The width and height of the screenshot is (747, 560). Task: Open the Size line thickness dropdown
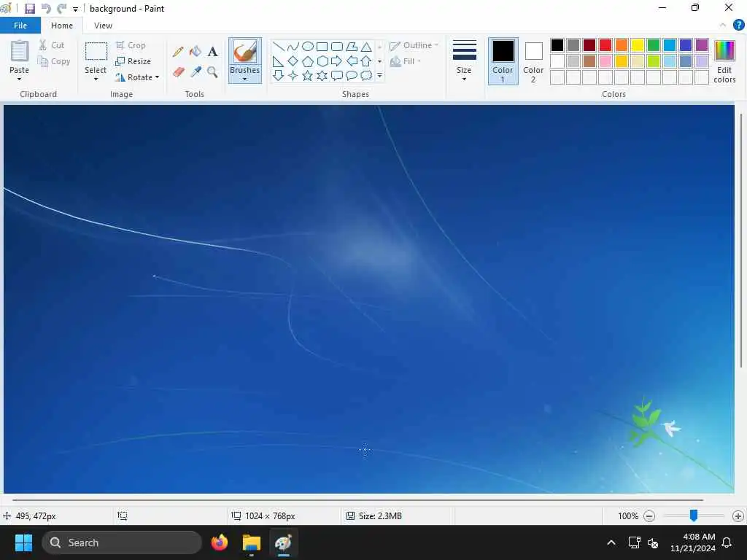[464, 61]
